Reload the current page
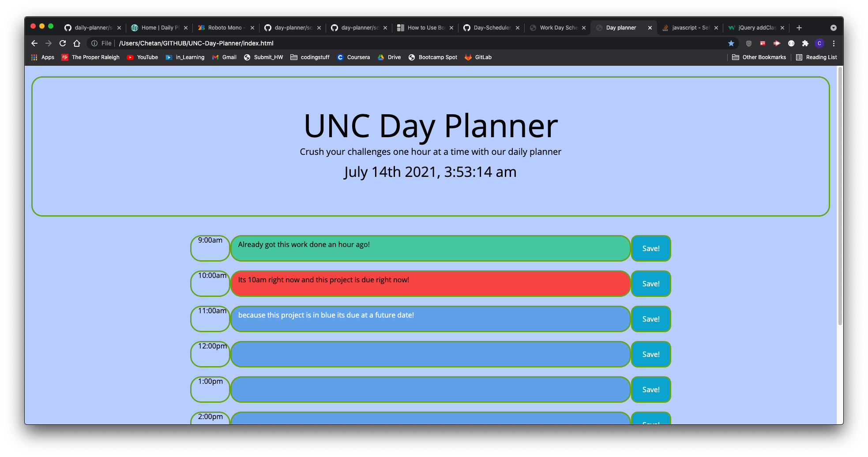The height and width of the screenshot is (457, 868). (x=63, y=43)
